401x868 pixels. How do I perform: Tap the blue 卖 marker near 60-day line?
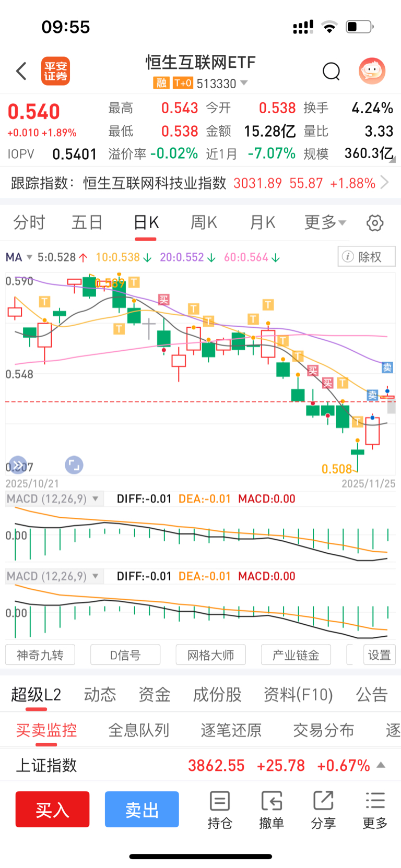[x=387, y=367]
